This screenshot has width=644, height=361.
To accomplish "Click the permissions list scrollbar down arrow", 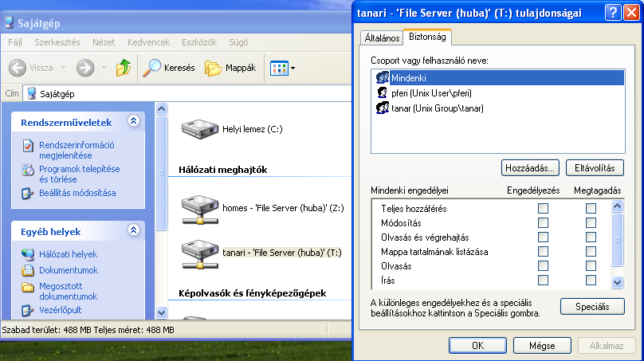I will [617, 282].
